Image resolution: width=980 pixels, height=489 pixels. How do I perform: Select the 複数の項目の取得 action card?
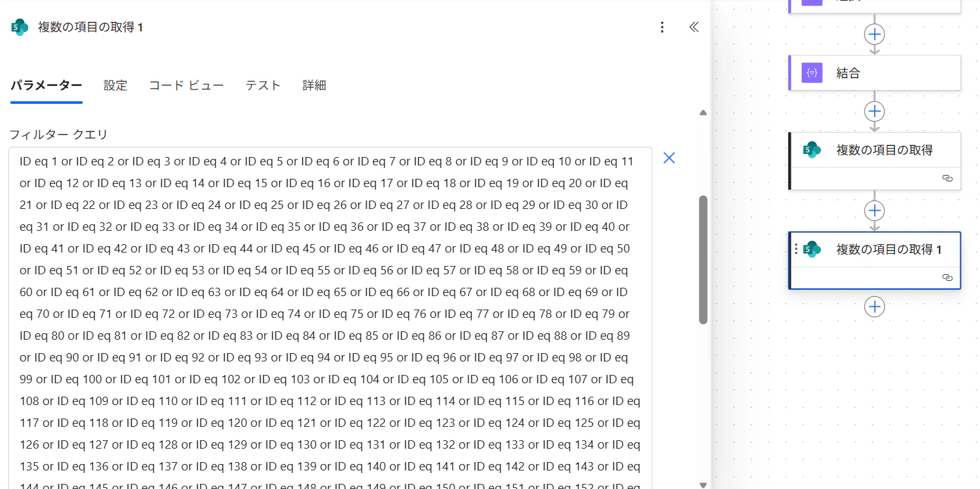point(874,161)
